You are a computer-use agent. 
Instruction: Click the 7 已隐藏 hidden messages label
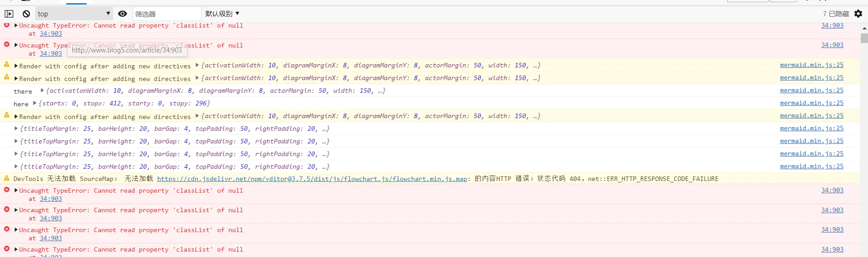pyautogui.click(x=835, y=14)
